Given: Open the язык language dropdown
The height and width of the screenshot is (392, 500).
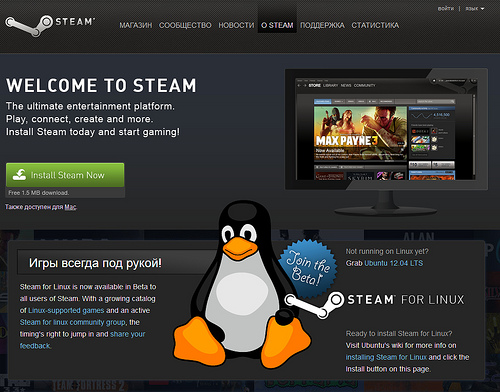Looking at the screenshot, I should coord(475,9).
